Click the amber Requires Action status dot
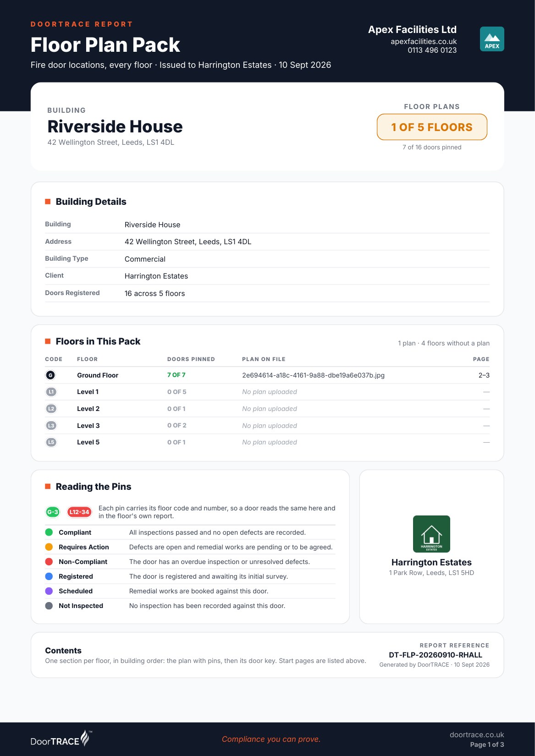 (x=49, y=547)
